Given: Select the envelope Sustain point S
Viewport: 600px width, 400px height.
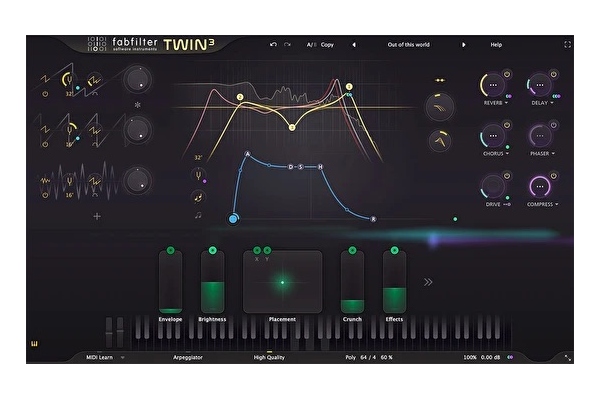Looking at the screenshot, I should [x=301, y=167].
